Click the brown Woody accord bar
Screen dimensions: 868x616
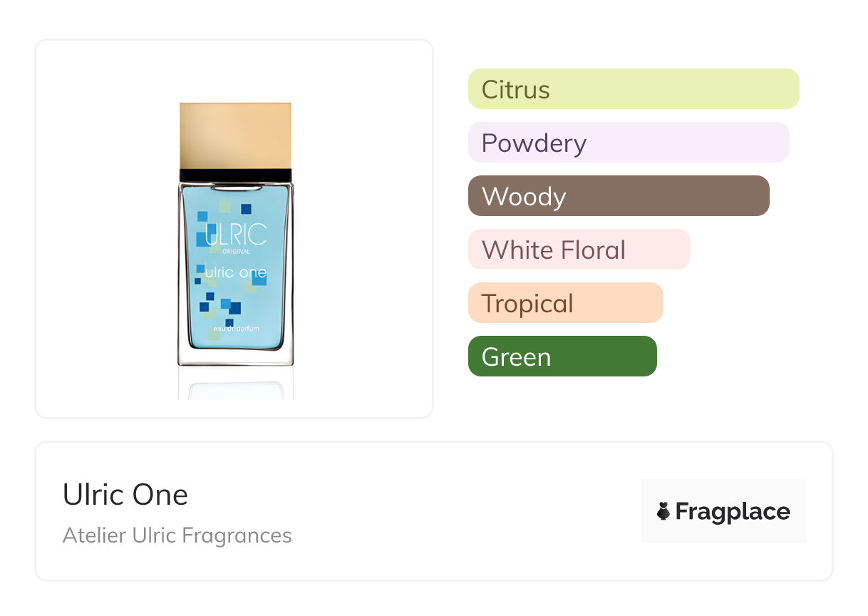click(618, 196)
